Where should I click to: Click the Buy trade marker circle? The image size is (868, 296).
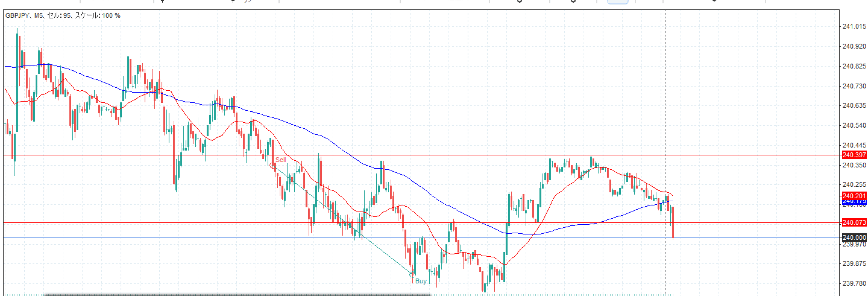point(412,274)
